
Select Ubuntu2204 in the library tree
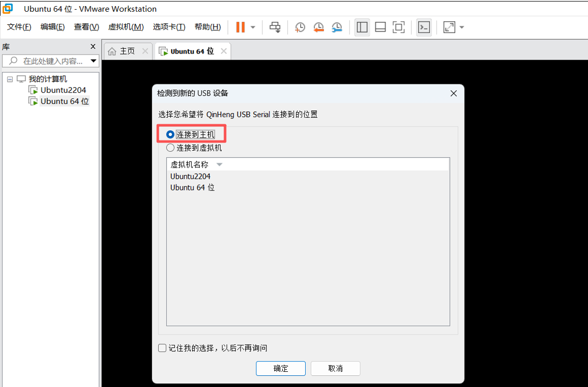click(x=64, y=90)
